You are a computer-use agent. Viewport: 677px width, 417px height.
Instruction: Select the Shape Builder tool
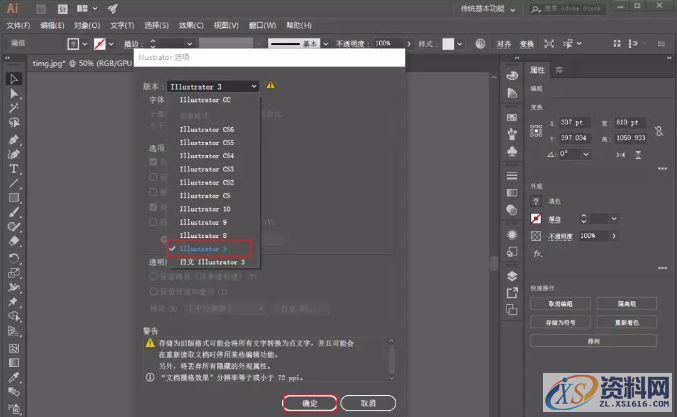pos(14,316)
